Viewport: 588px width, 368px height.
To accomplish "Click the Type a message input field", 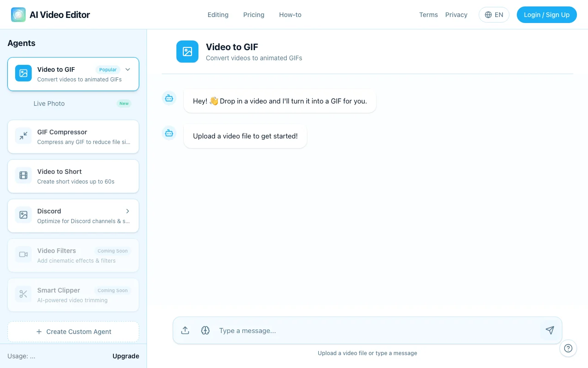I will (x=377, y=331).
